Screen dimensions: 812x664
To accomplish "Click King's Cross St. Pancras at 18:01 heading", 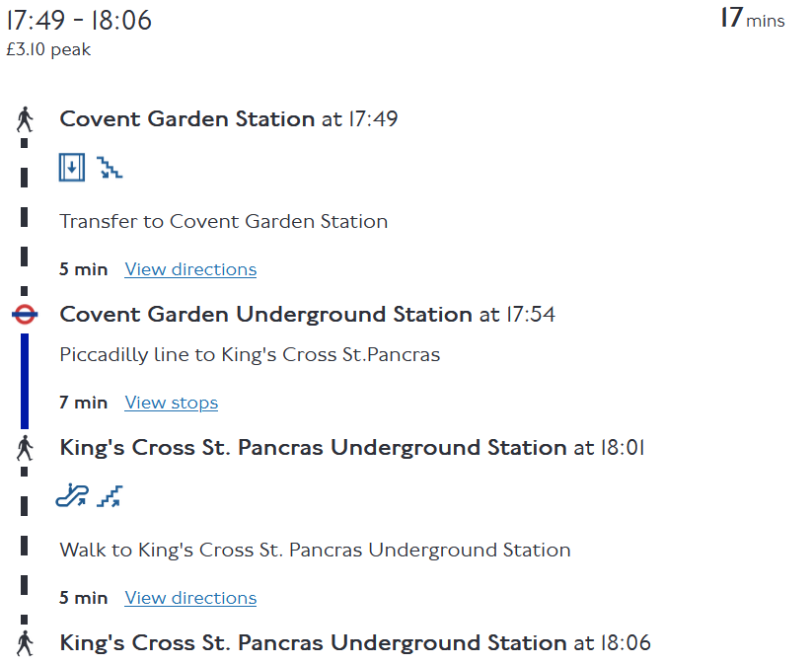I will 351,448.
